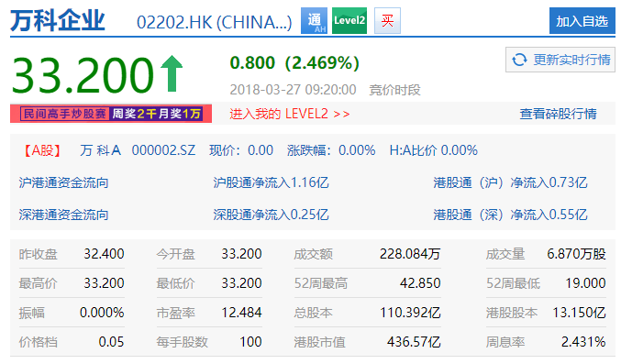Screen dimensions: 621x364
Task: Open 深港通资金流向 link
Action: [63, 215]
